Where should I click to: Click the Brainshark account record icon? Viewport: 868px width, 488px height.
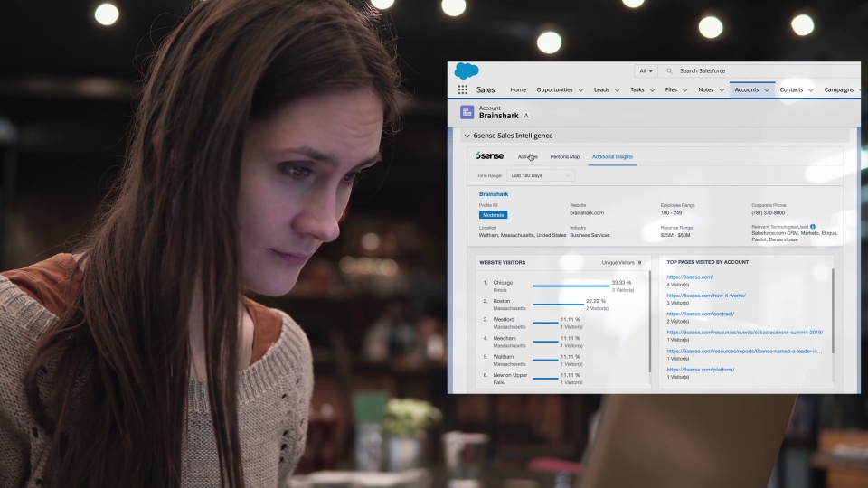467,112
